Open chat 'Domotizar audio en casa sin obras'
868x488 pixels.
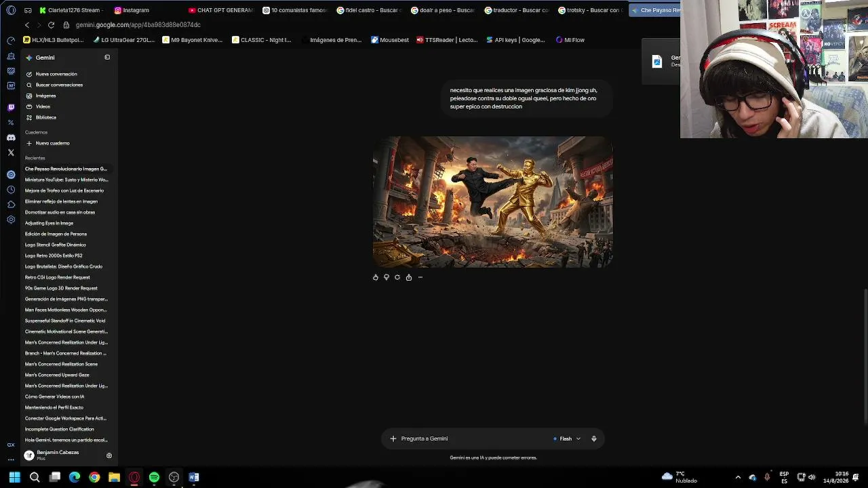pos(60,212)
